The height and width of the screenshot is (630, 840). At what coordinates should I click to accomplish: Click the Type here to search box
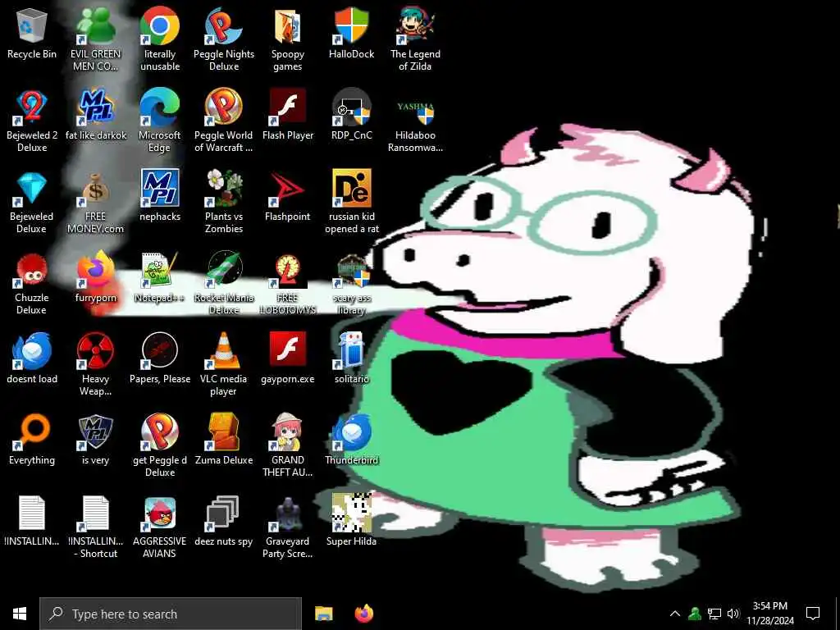(171, 614)
